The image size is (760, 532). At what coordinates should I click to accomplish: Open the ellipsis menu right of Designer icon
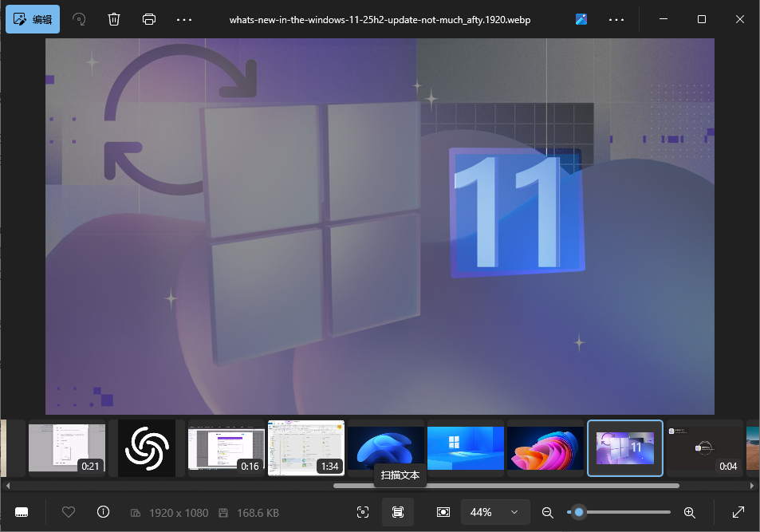coord(616,19)
